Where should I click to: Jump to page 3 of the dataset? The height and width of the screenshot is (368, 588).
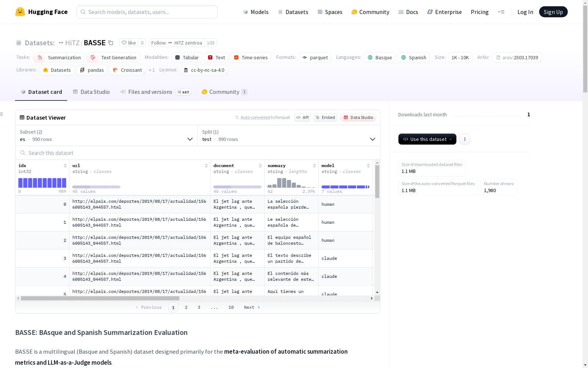pyautogui.click(x=199, y=307)
